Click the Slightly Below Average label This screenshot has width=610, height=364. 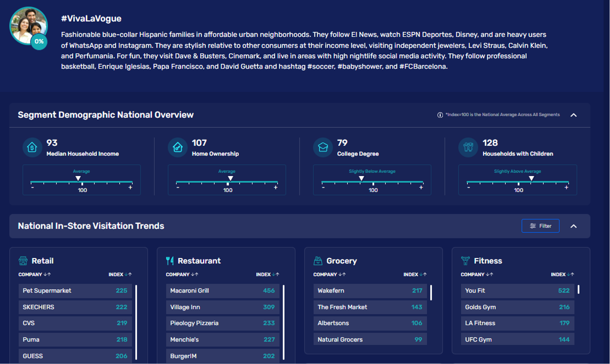pyautogui.click(x=372, y=171)
